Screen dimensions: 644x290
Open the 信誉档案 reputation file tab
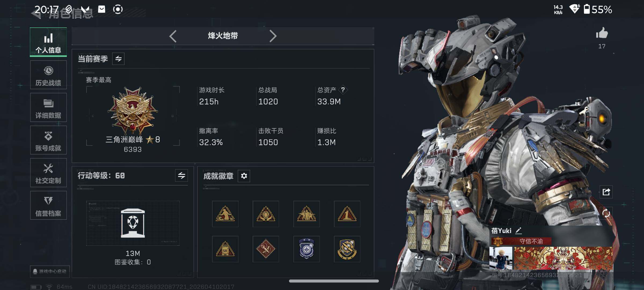pos(48,205)
